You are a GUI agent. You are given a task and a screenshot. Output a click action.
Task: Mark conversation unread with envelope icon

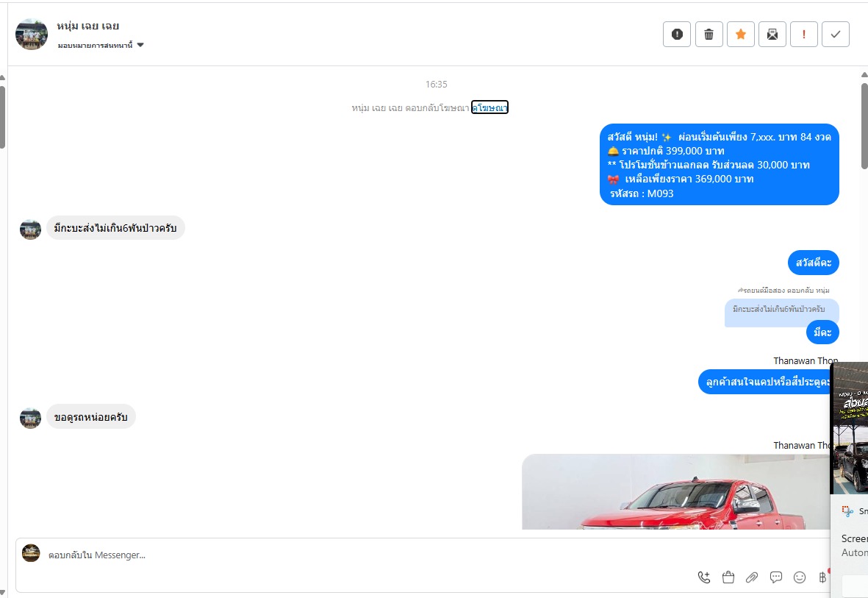point(772,35)
